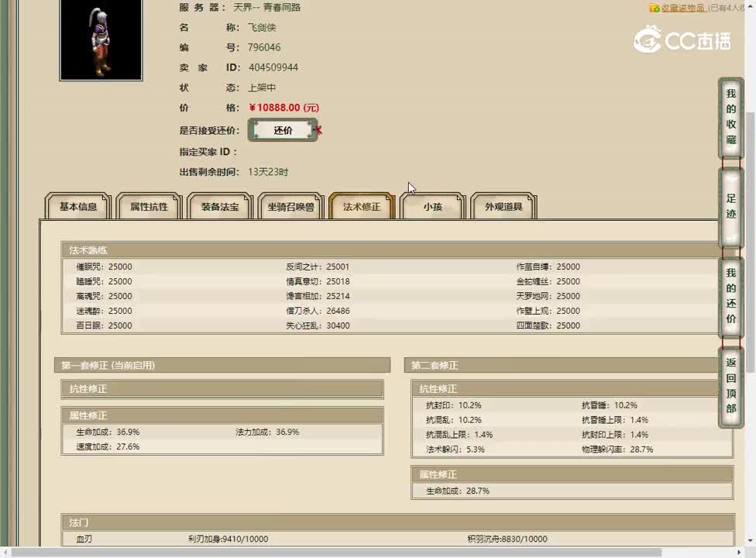Click 法力加成: 36.9% value
This screenshot has height=558, width=756.
[267, 432]
